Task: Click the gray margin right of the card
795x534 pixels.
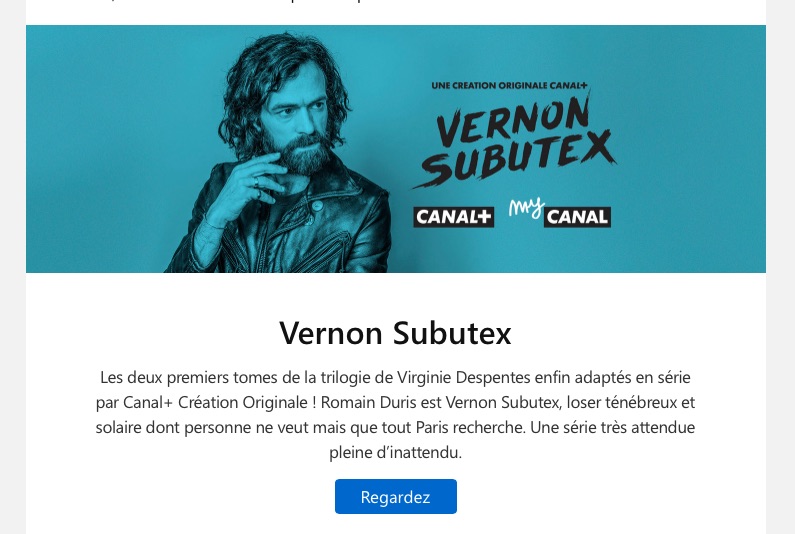Action: [780, 300]
